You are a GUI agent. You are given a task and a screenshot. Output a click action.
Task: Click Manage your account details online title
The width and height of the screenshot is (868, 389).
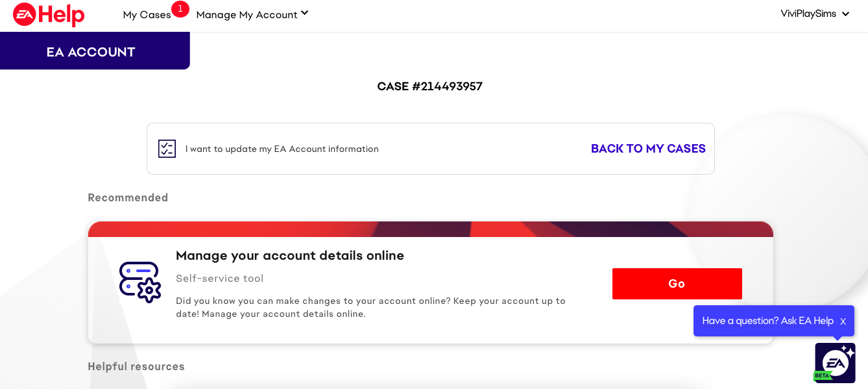pos(289,256)
